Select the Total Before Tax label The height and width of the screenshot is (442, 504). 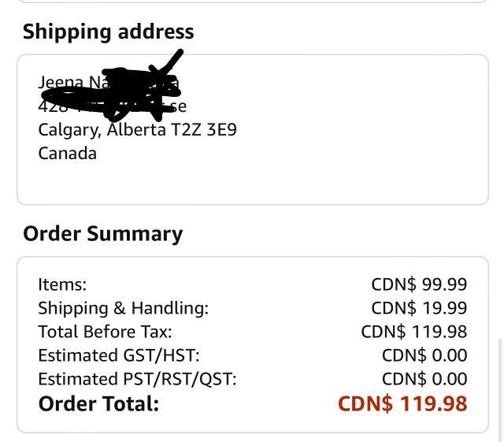pyautogui.click(x=105, y=332)
